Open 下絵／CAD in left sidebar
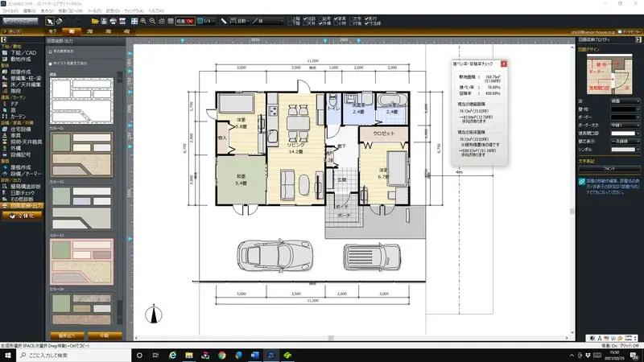644x362 pixels. point(23,53)
